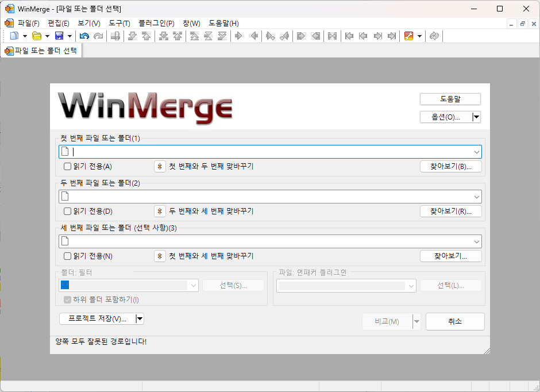The width and height of the screenshot is (540, 392).
Task: Click the Last Difference toolbar icon
Action: [x=222, y=36]
